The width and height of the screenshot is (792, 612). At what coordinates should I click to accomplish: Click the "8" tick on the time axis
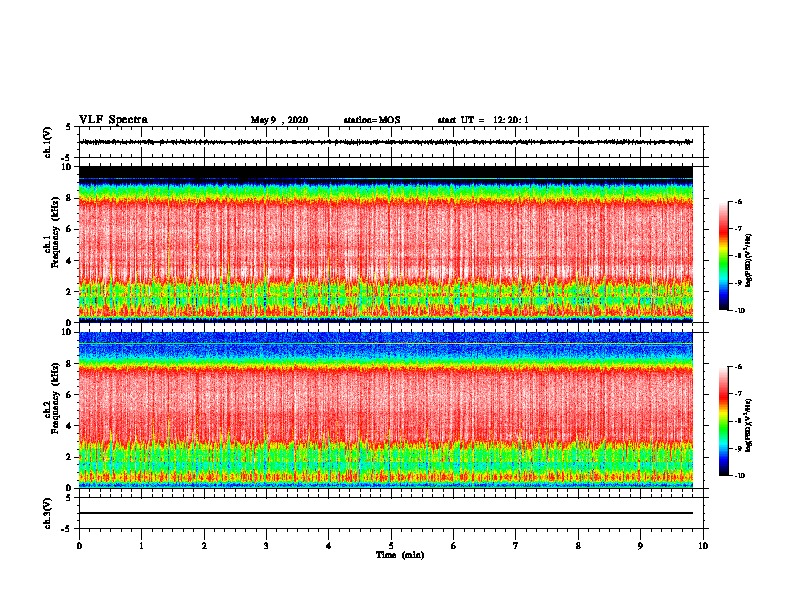tap(578, 546)
